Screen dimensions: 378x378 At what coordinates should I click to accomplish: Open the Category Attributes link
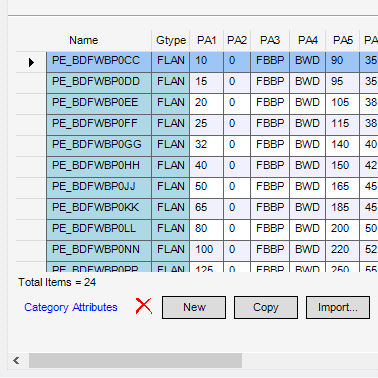click(x=71, y=307)
